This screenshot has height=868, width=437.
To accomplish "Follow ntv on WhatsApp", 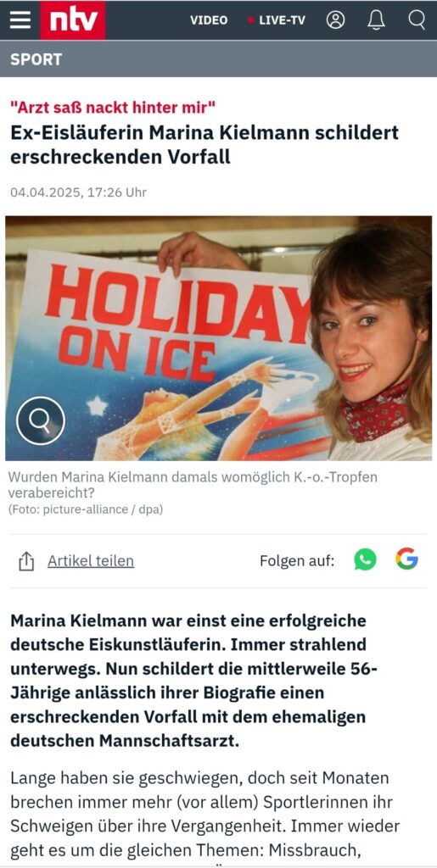I will point(365,559).
